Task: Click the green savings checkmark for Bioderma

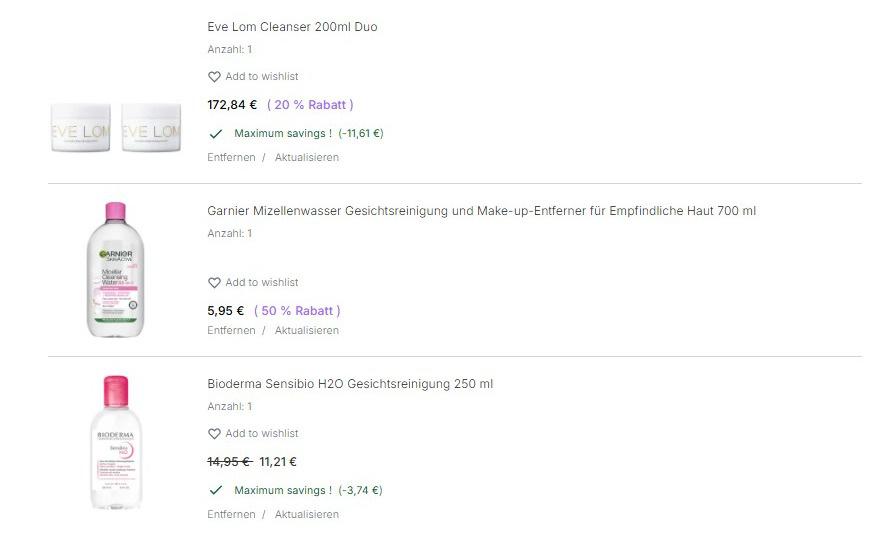Action: click(215, 490)
